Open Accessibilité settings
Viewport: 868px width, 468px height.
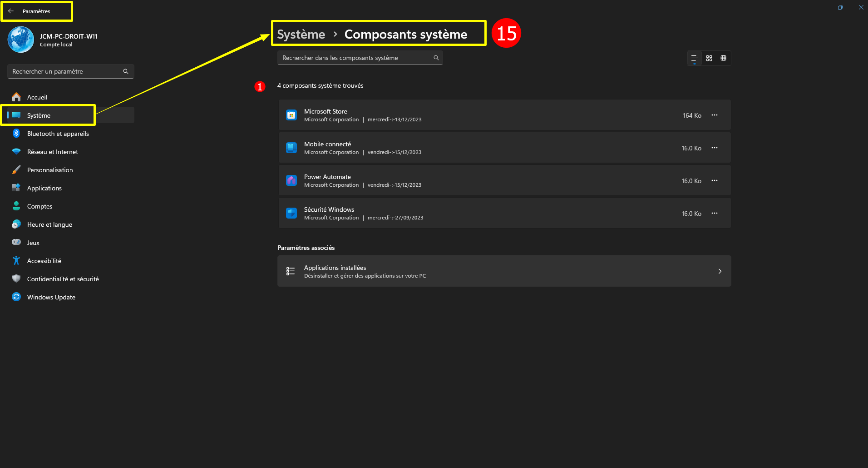(71, 261)
